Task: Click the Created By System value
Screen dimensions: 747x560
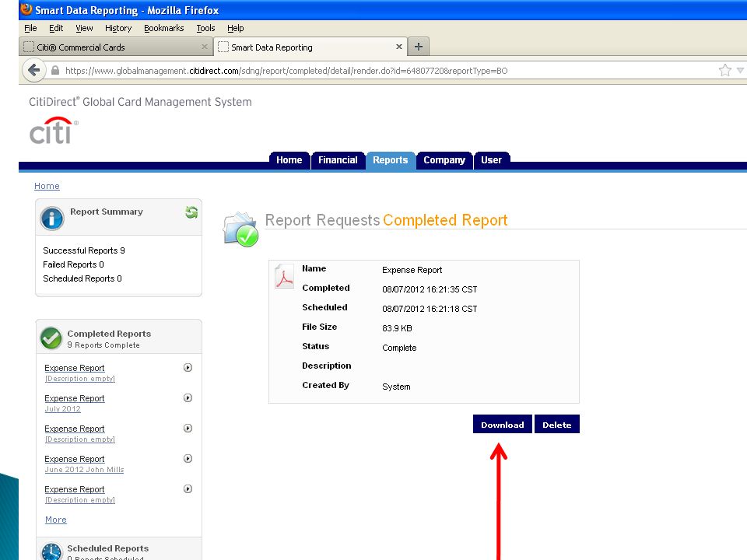Action: coord(396,387)
